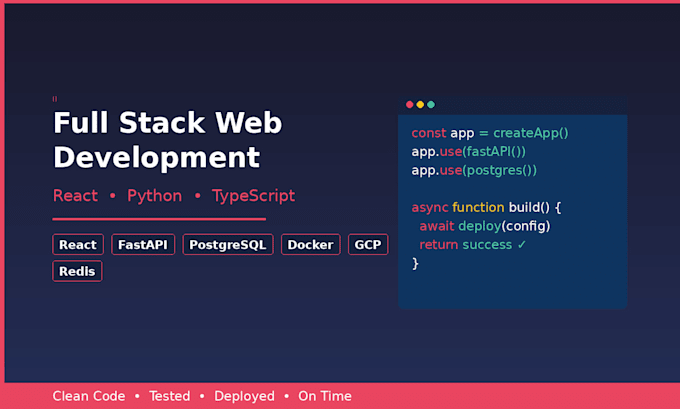Select the React tech badge
This screenshot has height=409, width=680.
78,245
